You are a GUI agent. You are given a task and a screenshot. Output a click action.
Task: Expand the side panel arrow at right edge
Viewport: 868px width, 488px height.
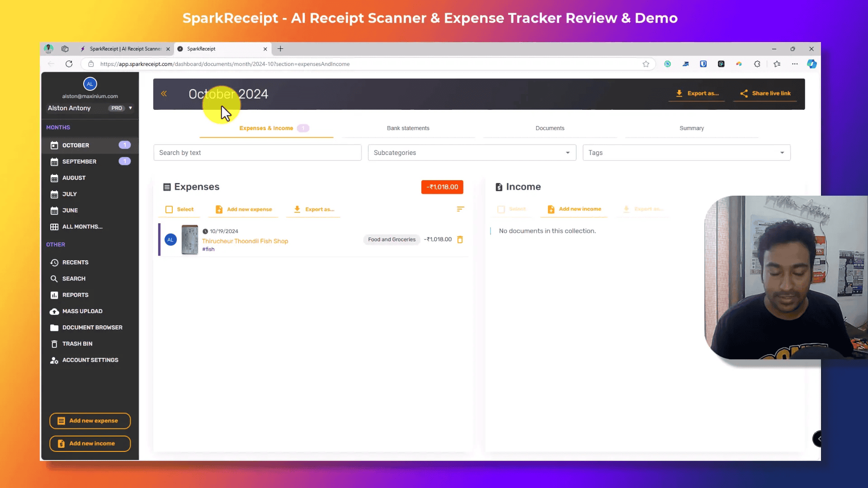coord(818,439)
